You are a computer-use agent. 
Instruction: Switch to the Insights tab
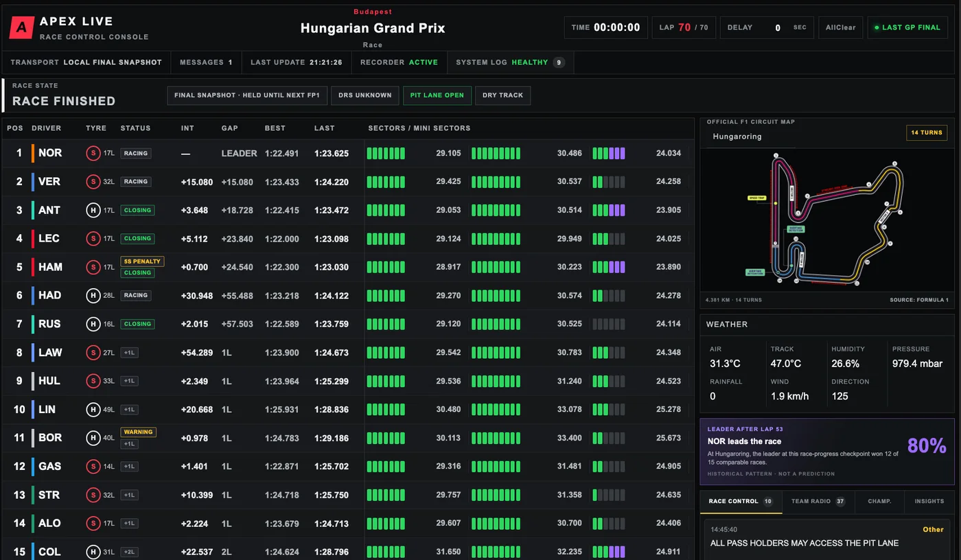point(929,502)
